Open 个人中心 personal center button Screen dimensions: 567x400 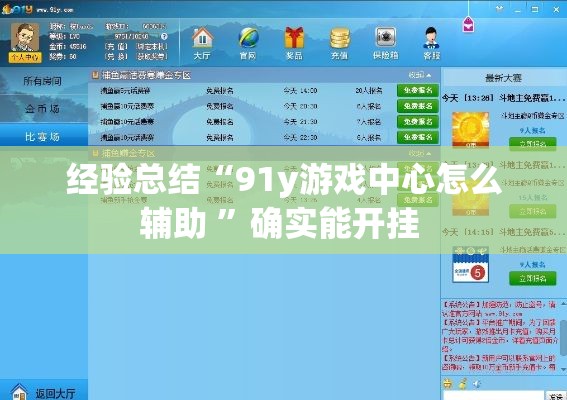(x=25, y=57)
